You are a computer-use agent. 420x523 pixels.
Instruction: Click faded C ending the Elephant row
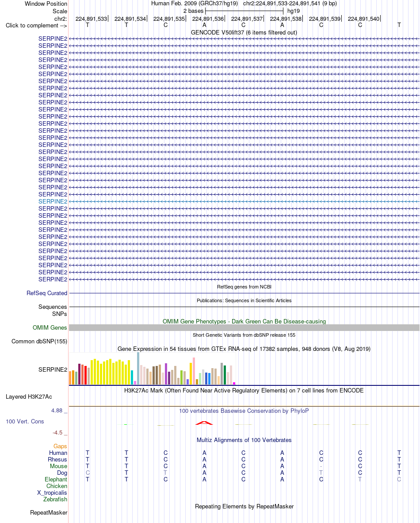click(x=399, y=479)
